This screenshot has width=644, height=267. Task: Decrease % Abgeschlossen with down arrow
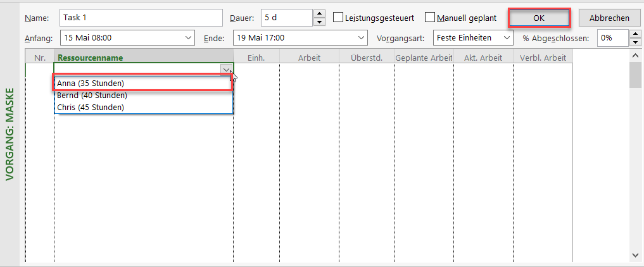[636, 42]
